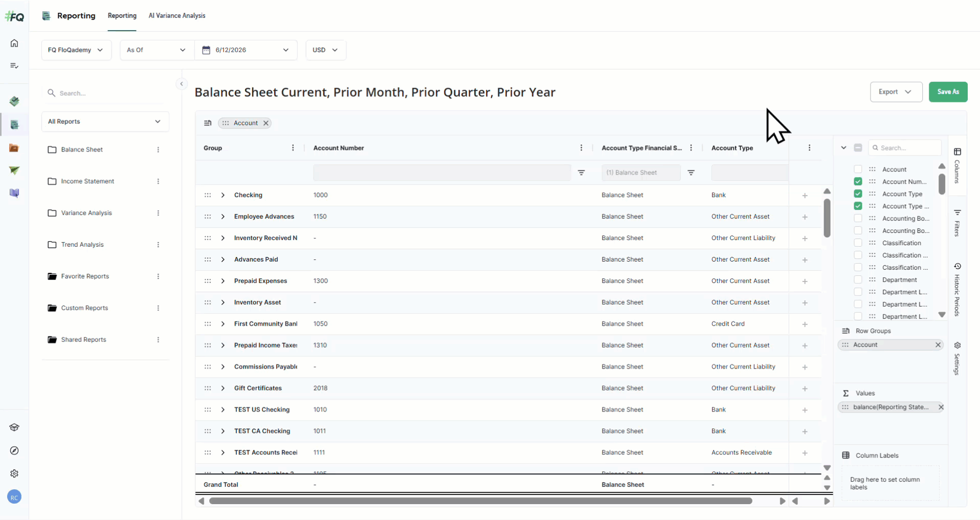This screenshot has height=520, width=980.
Task: Click the (1) Balance Sheet filter field
Action: 641,172
